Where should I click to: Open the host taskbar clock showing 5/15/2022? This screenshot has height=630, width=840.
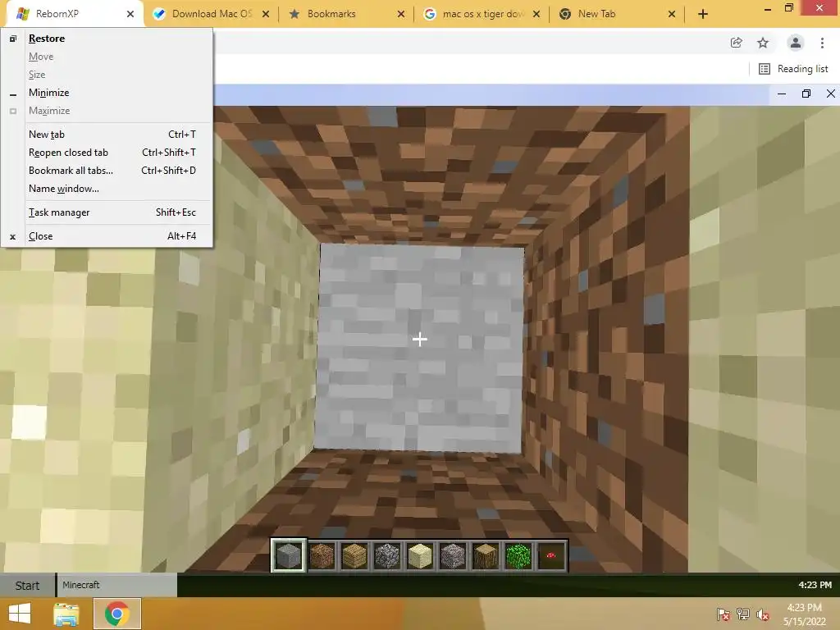tap(804, 614)
